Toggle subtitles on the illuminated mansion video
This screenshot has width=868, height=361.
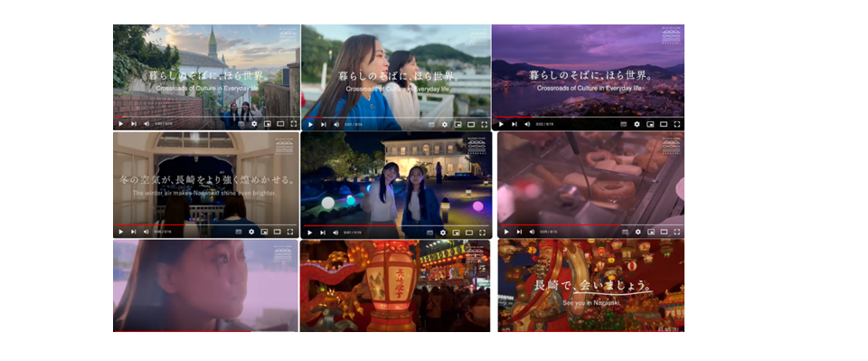[429, 233]
